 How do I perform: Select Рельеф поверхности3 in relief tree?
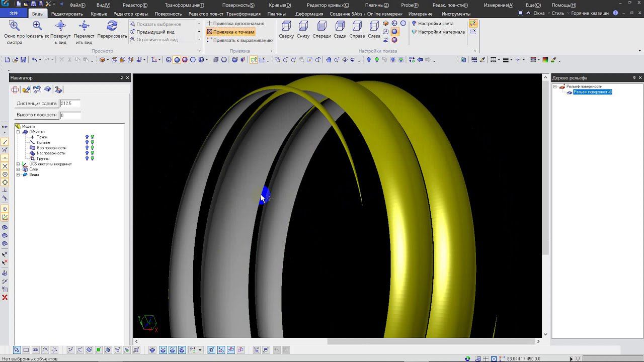pyautogui.click(x=593, y=92)
